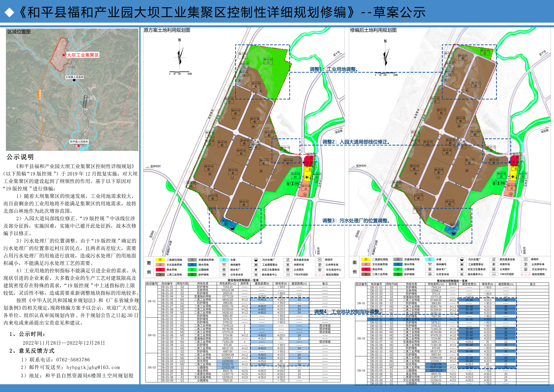The width and height of the screenshot is (554, 392).
Task: Click the public parking P icon in revised-plan legend
Action: point(526,264)
